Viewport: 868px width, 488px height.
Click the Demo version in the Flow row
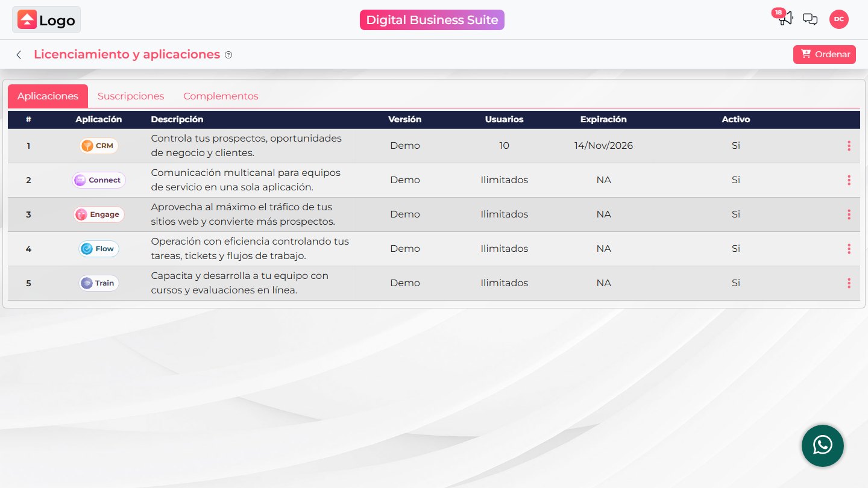(x=405, y=249)
